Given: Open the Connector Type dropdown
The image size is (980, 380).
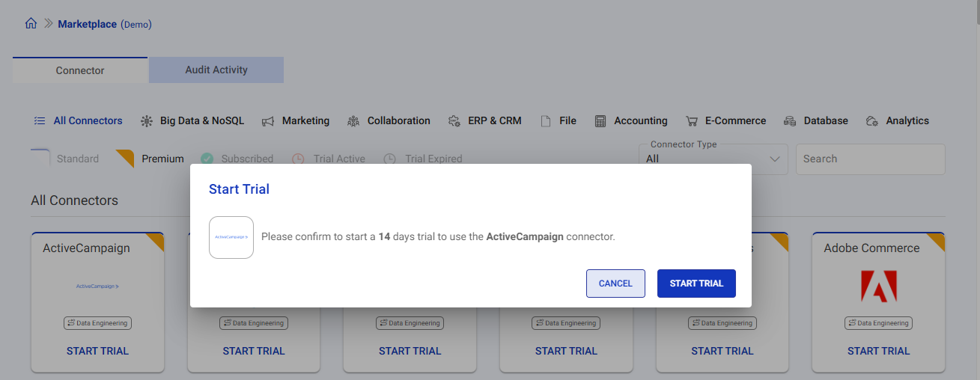Looking at the screenshot, I should pos(713,159).
